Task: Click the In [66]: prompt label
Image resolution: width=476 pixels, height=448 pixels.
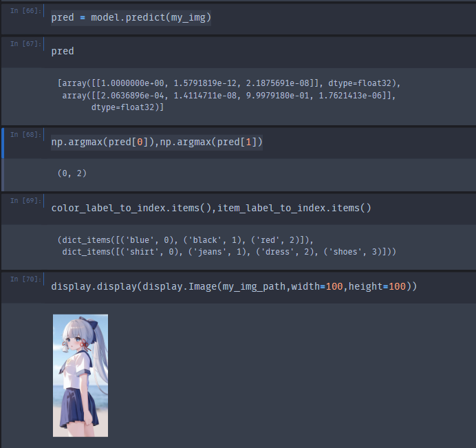Action: [25, 11]
